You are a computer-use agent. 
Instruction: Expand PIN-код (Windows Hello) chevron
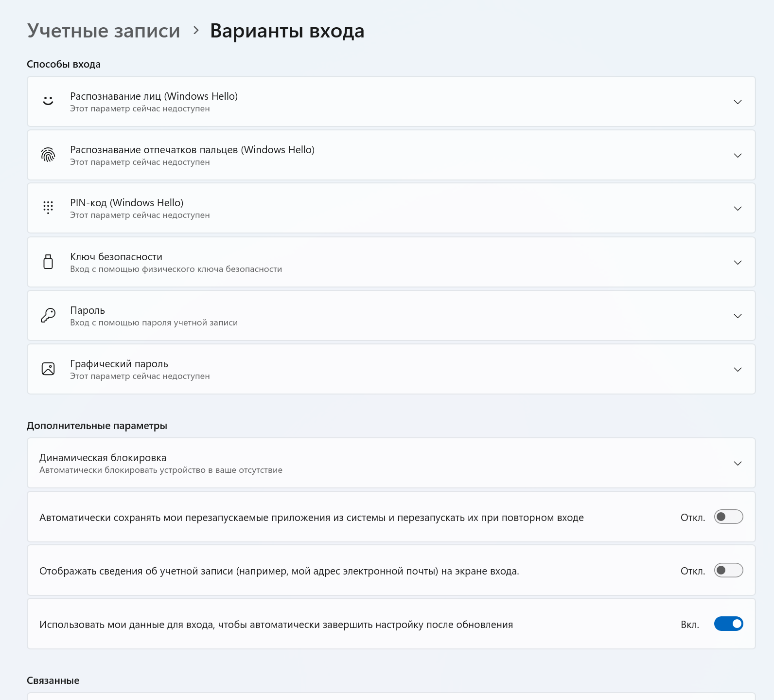click(737, 208)
